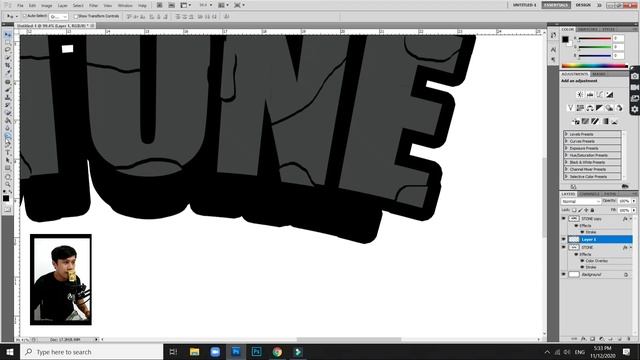Open the Layer menu
This screenshot has height=360, width=640.
[62, 6]
